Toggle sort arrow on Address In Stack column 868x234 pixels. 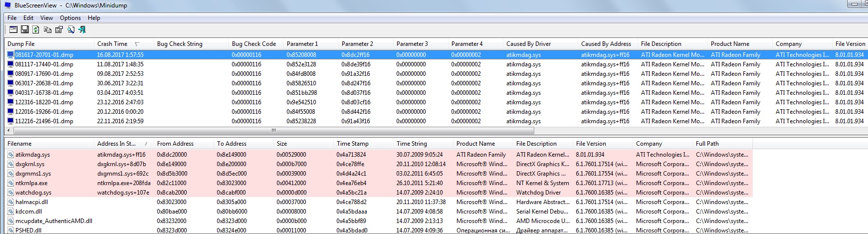point(146,144)
